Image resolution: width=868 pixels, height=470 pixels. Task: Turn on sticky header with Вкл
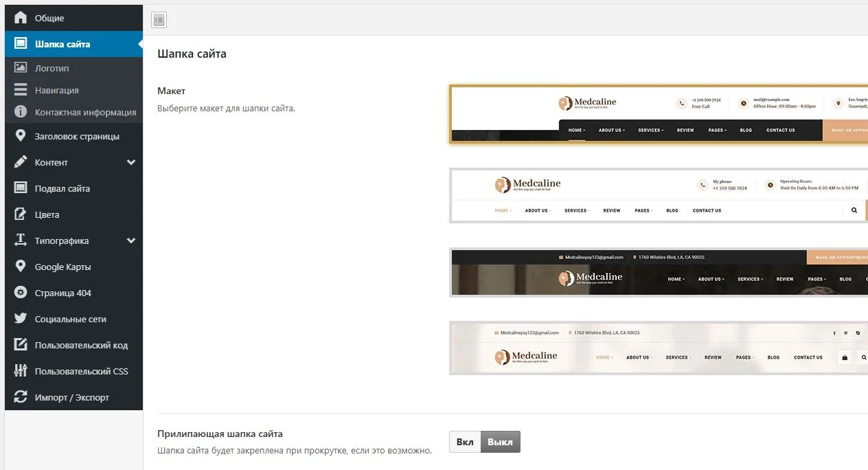[465, 442]
